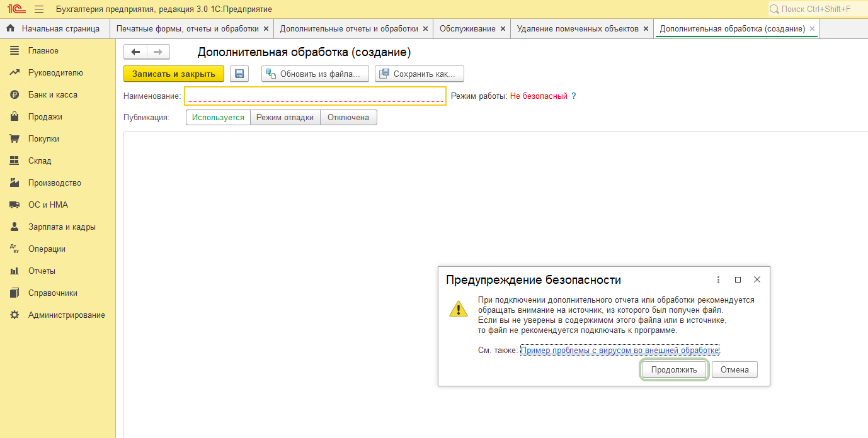Click Сохранить как button
The height and width of the screenshot is (438, 868).
tap(420, 74)
